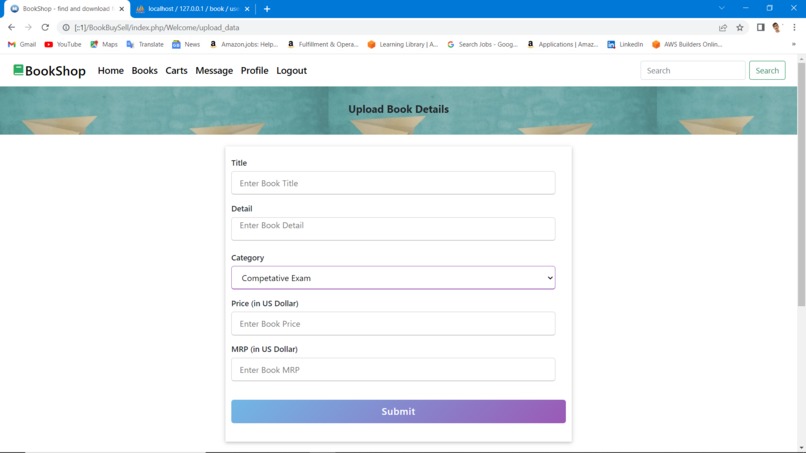The width and height of the screenshot is (806, 453).
Task: Open the LinkedIn bookmark
Action: (625, 44)
